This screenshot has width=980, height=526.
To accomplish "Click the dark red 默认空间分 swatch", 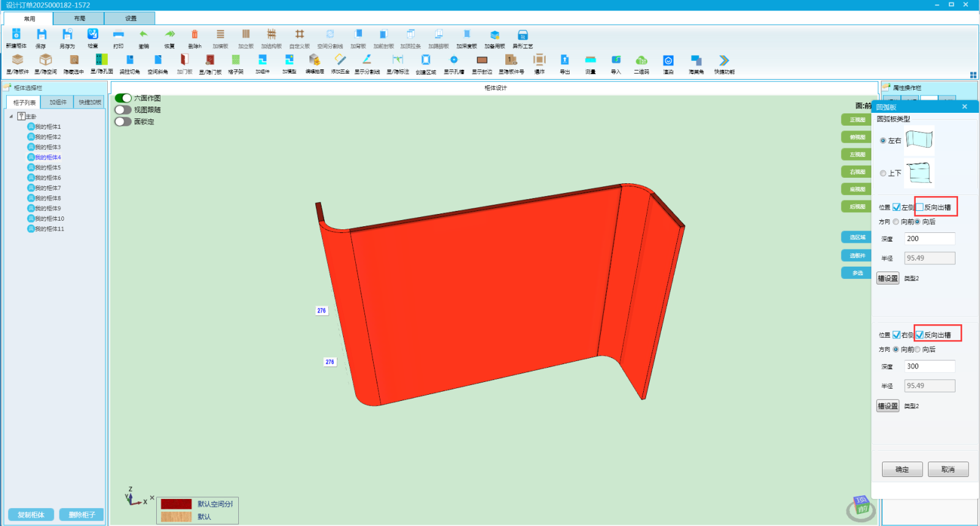I will pyautogui.click(x=176, y=504).
